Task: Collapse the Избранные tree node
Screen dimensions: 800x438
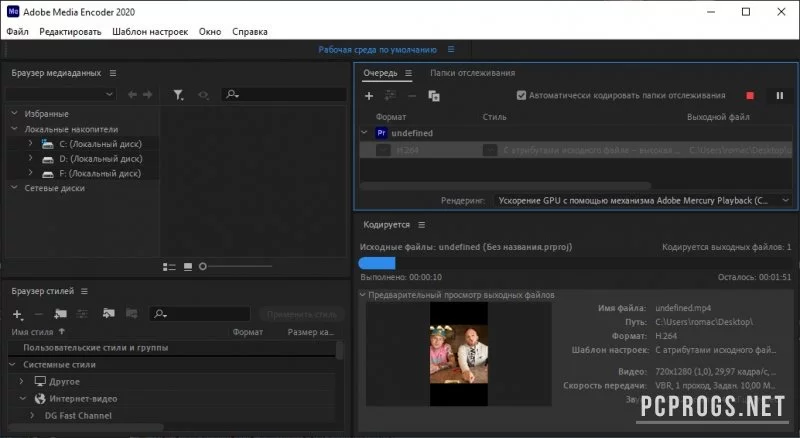Action: click(14, 113)
